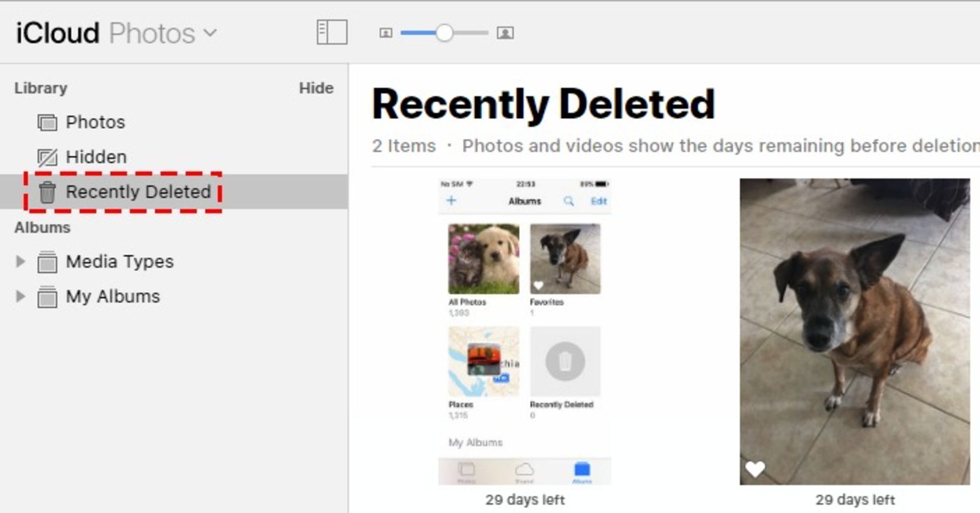Click the small thumbnail zoom-out icon
The image size is (980, 513).
(386, 33)
